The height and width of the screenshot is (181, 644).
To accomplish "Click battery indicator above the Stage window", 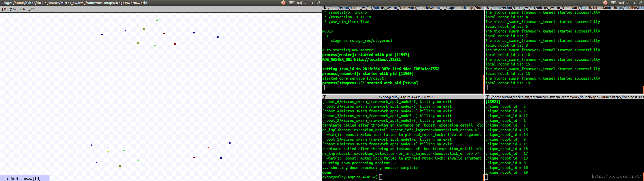I will (x=292, y=3).
